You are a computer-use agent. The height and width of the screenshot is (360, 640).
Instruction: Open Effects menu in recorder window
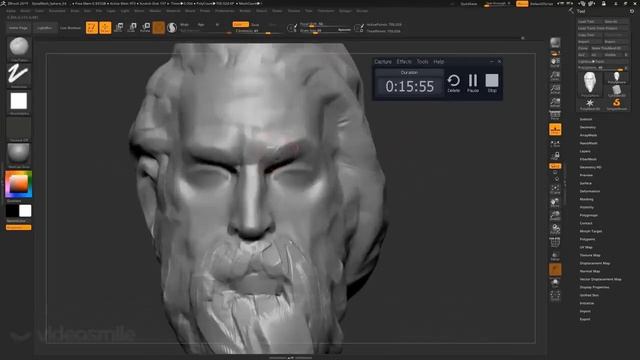click(x=404, y=62)
